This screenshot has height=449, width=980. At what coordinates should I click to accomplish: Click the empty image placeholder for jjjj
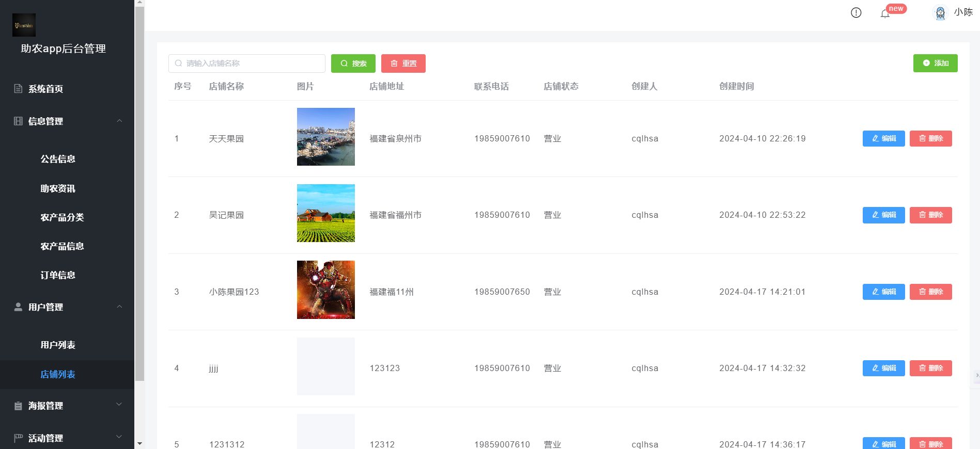tap(326, 366)
